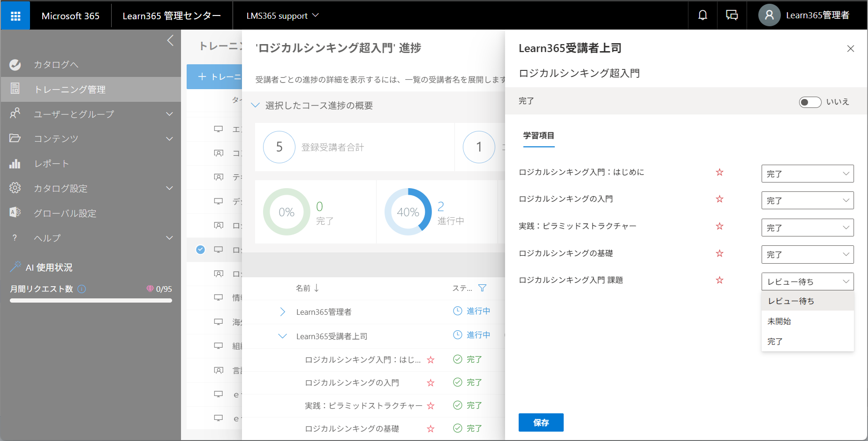Collapse 選択したコース進捗の概要 section

pyautogui.click(x=255, y=105)
